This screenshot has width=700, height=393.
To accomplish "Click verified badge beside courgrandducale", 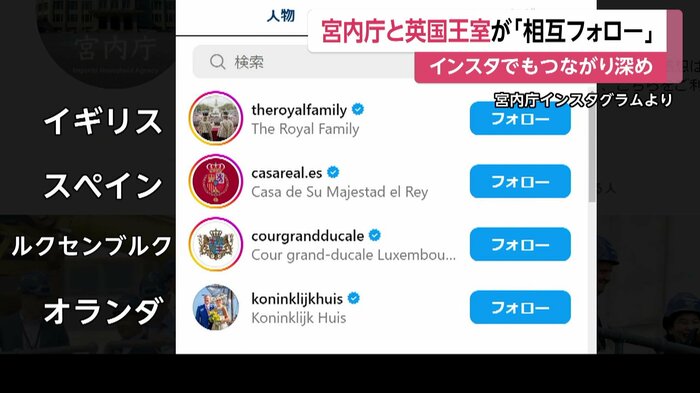I will pyautogui.click(x=375, y=235).
